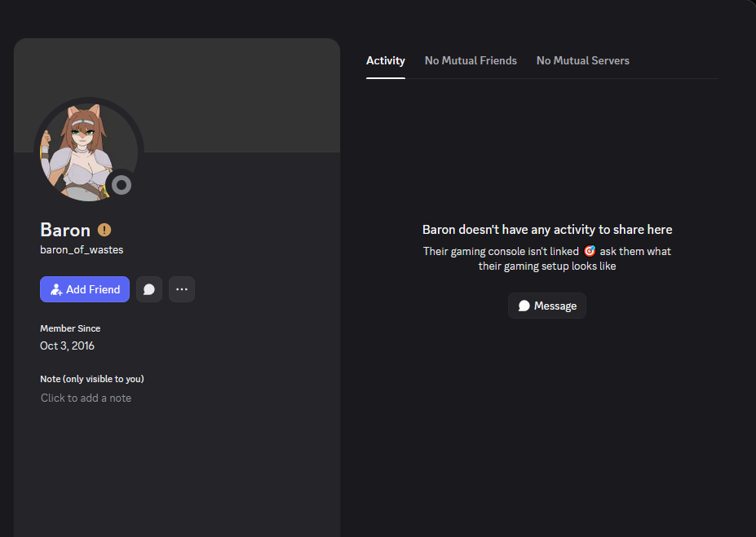
Task: Click the profile banner area
Action: (177, 95)
